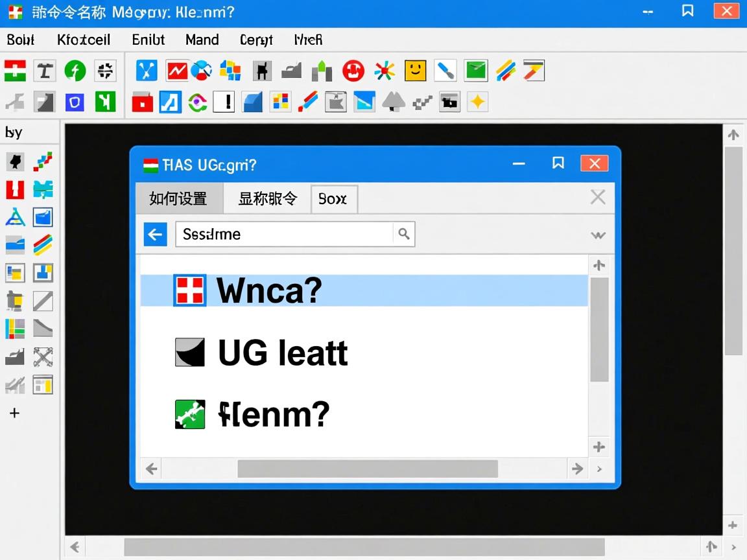This screenshot has width=747, height=560.
Task: Click the down arrow on the vertical scrollbar
Action: (599, 446)
